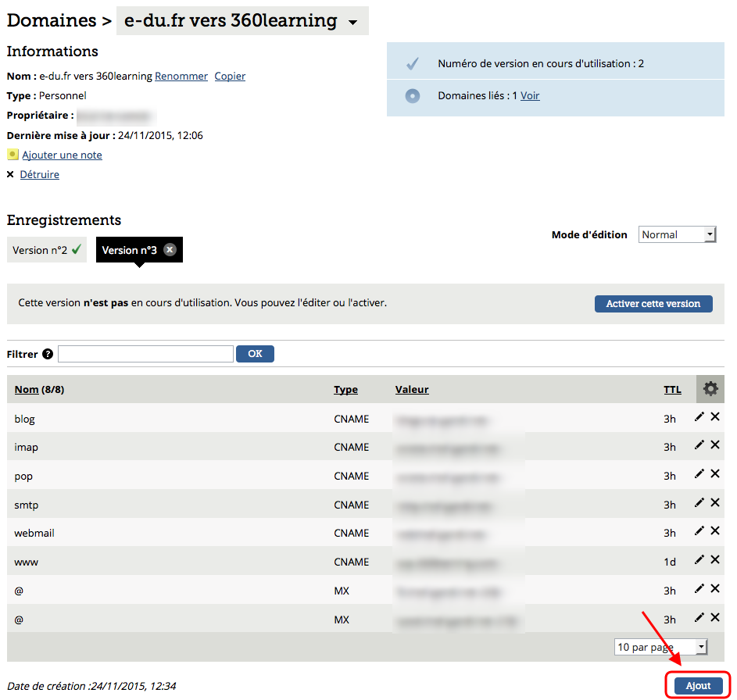The image size is (737, 700).
Task: Delete the imap CNAME record
Action: pyautogui.click(x=715, y=445)
